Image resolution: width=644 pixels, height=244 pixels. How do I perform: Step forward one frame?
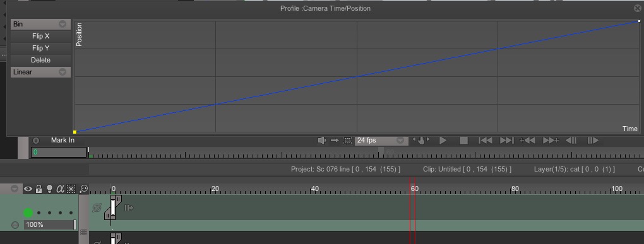[x=593, y=141]
